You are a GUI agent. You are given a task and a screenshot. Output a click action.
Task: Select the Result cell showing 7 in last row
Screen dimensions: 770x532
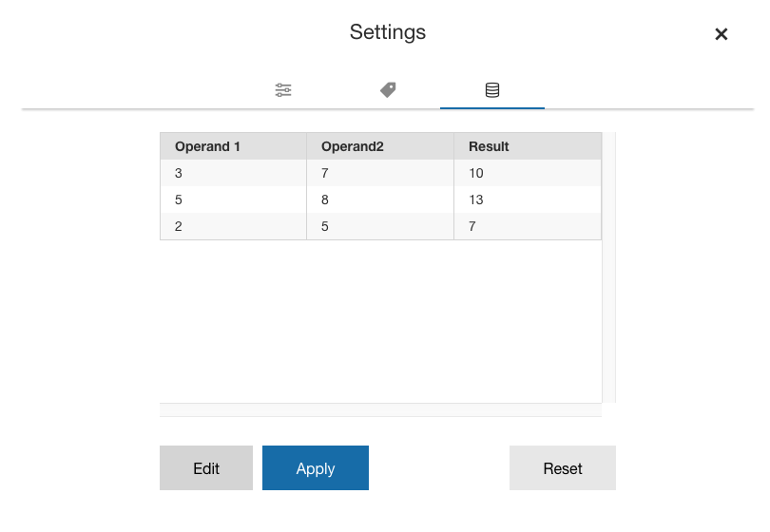[528, 226]
